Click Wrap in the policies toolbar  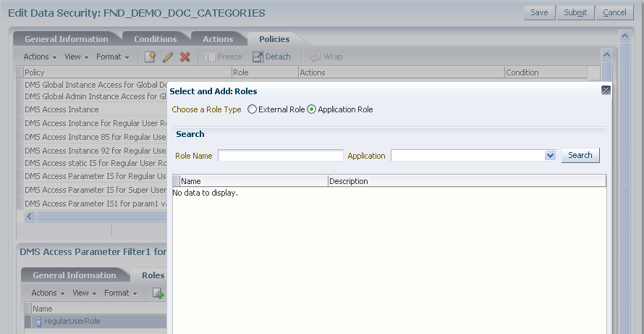[326, 57]
